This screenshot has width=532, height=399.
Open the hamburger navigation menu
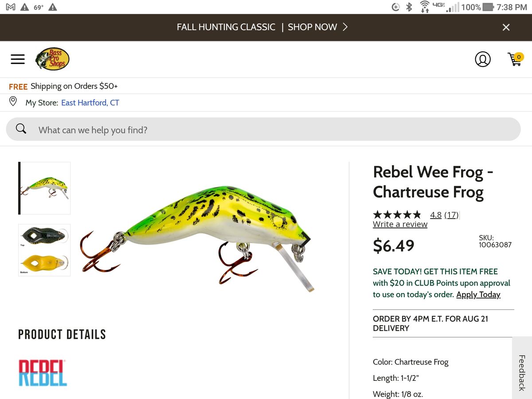coord(18,59)
